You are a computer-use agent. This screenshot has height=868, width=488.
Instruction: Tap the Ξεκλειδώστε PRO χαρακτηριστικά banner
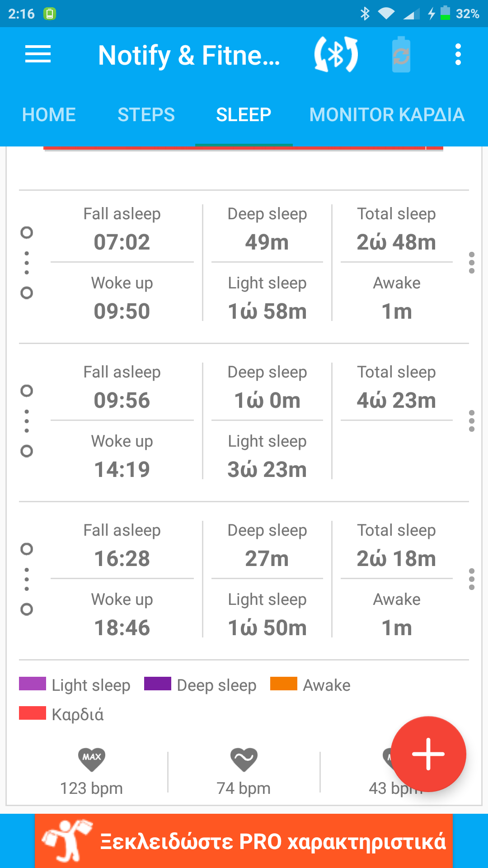pos(273,841)
